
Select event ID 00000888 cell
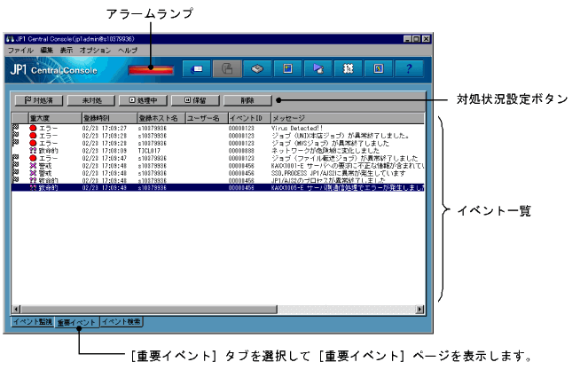241,151
